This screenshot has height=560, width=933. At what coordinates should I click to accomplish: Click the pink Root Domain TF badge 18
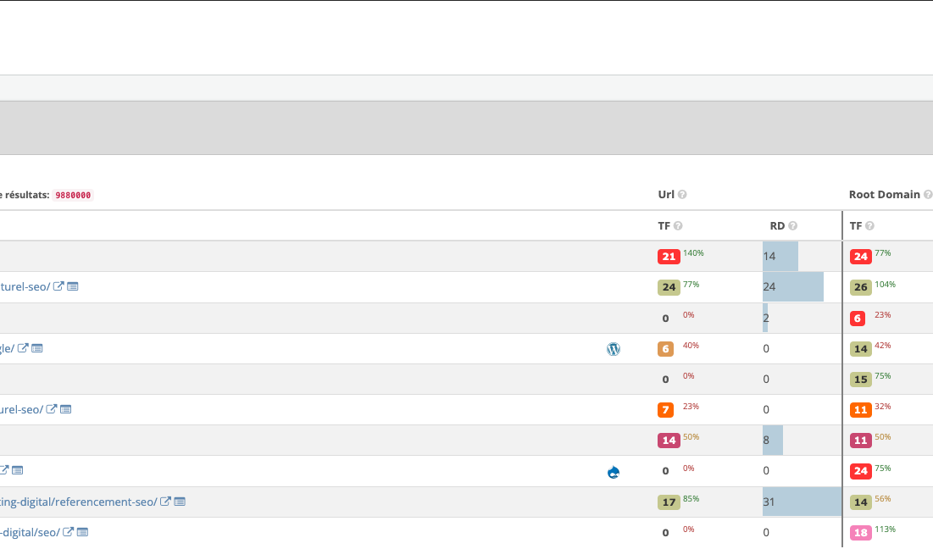click(861, 533)
